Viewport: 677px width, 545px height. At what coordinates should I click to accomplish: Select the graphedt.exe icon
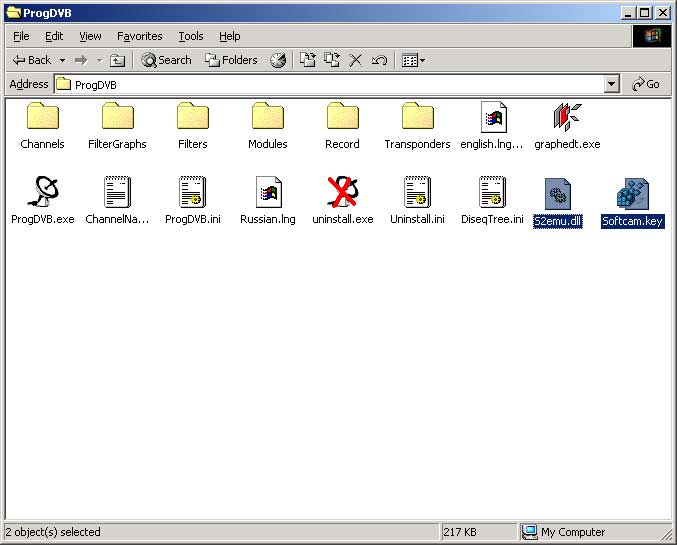click(x=567, y=117)
